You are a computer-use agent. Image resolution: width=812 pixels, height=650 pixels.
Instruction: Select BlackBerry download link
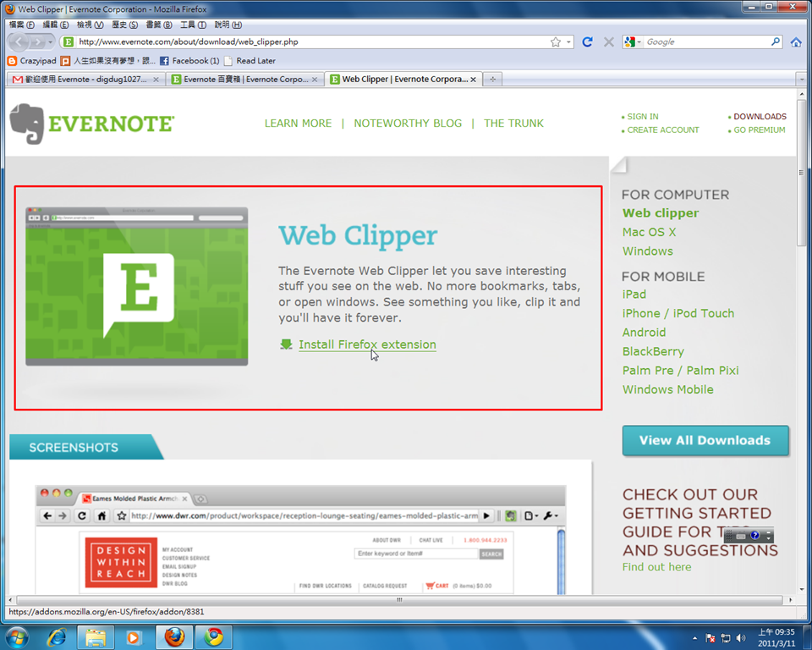(653, 352)
